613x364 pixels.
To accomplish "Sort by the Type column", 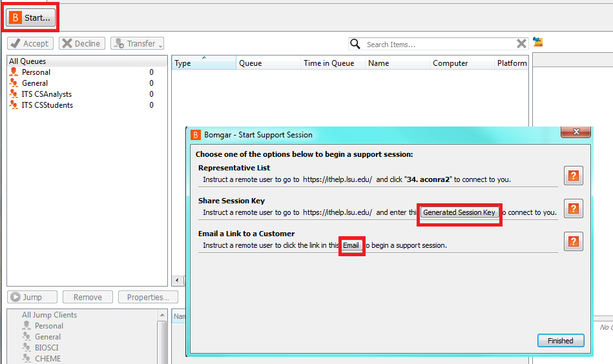I will point(203,63).
